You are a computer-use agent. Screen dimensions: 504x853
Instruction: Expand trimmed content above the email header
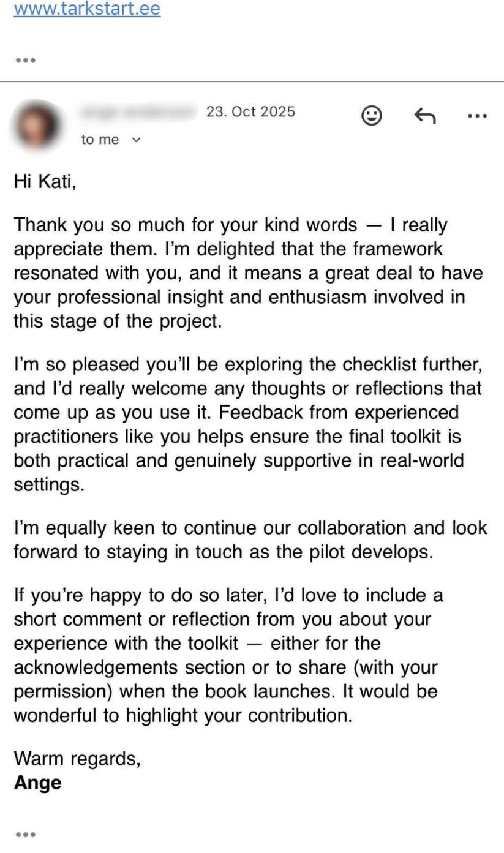[26, 60]
